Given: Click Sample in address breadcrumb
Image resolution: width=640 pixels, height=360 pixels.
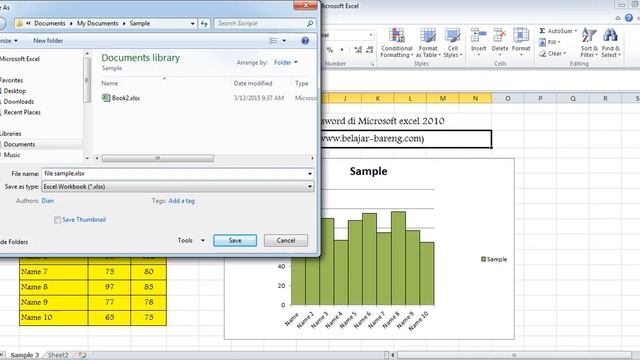Looking at the screenshot, I should point(140,24).
